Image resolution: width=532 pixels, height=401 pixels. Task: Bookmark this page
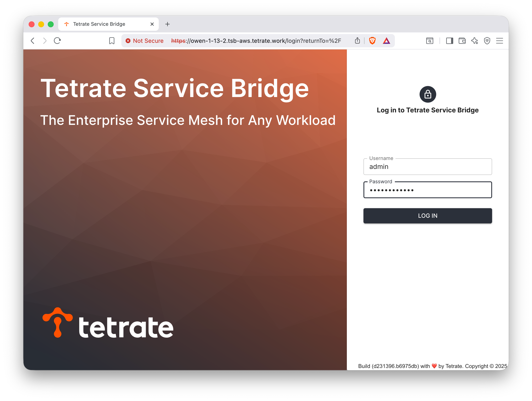tap(112, 41)
